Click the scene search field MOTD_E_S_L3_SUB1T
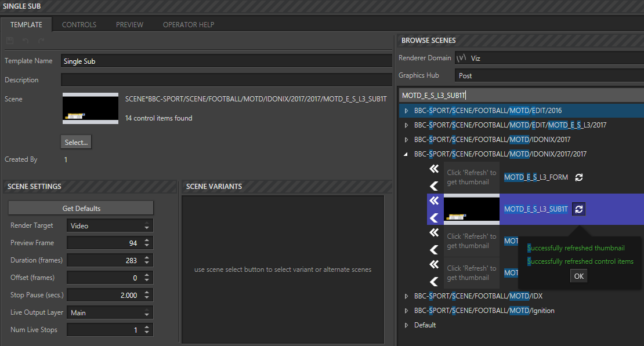 tap(521, 95)
